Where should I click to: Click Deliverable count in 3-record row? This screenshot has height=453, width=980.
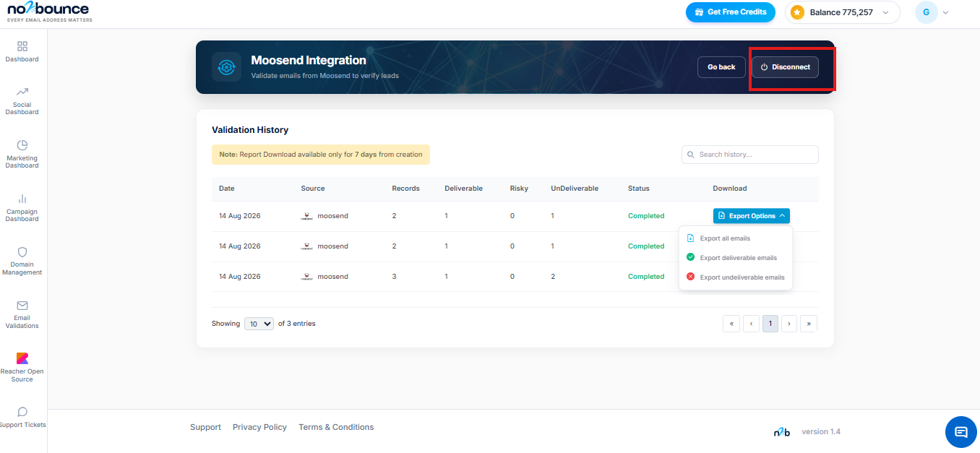[x=446, y=277]
